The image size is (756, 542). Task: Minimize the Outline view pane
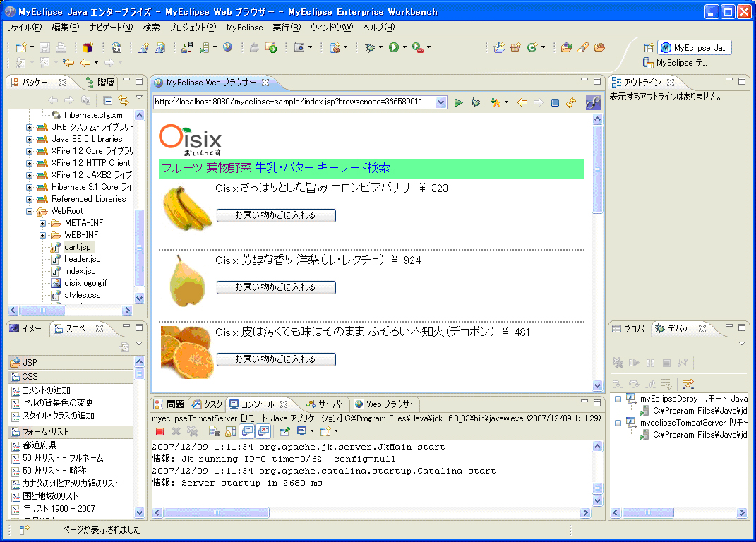pos(729,80)
